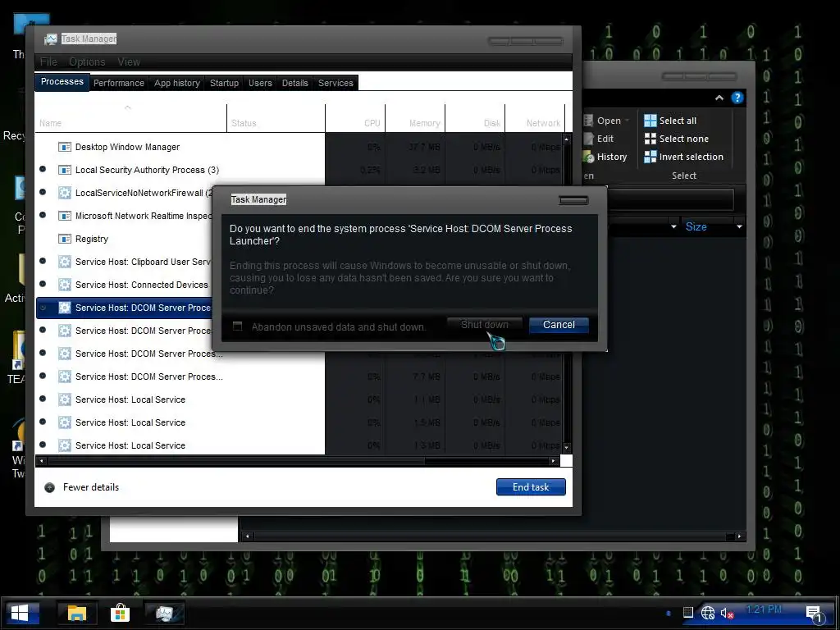
Task: Click Edit in Explorer ribbon
Action: click(x=599, y=139)
